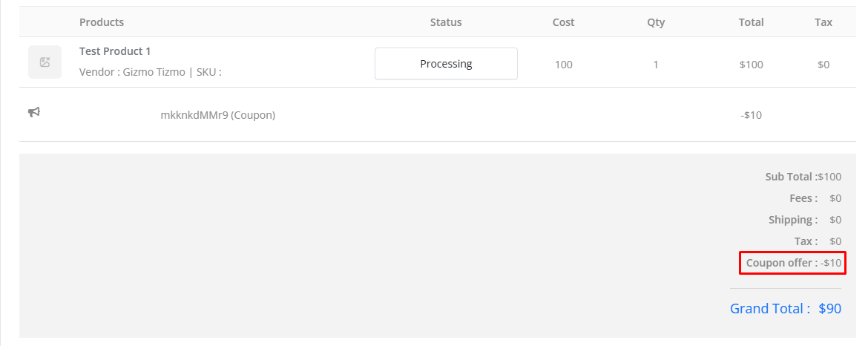Click the coupon row -$10 amount
This screenshot has height=346, width=868.
click(751, 115)
